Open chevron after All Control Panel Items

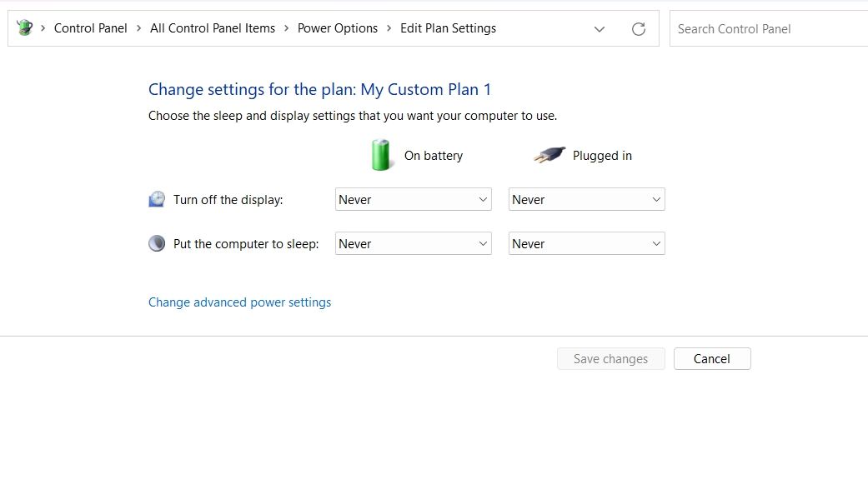pos(286,28)
